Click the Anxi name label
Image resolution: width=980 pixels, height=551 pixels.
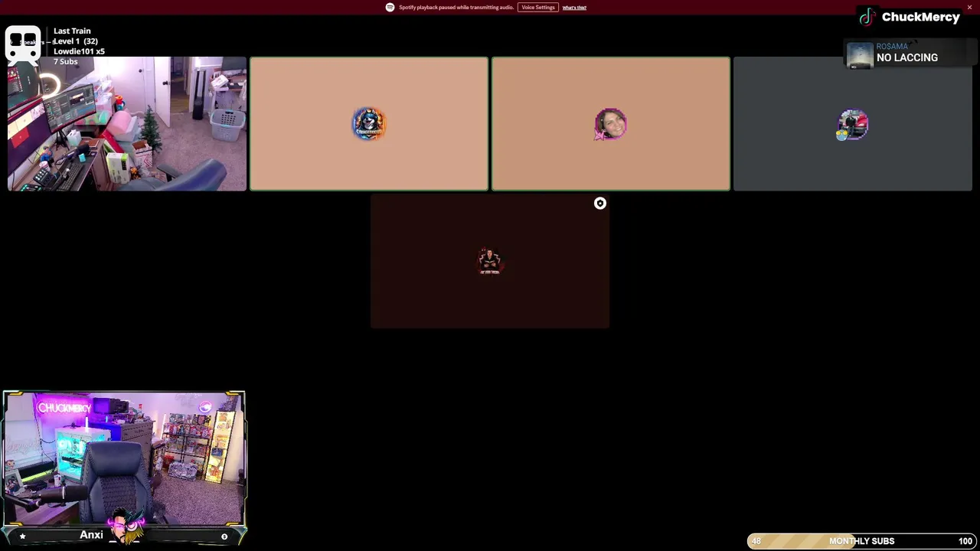(91, 535)
